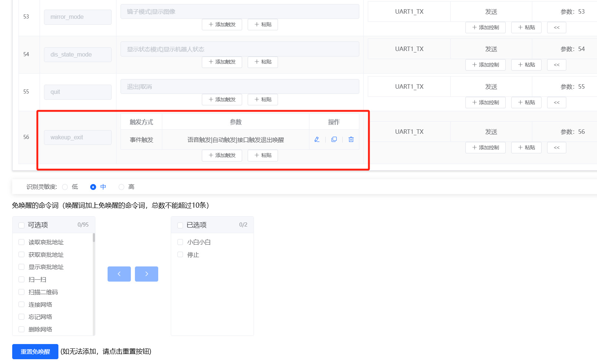Add trigger for quit row

coord(222,99)
